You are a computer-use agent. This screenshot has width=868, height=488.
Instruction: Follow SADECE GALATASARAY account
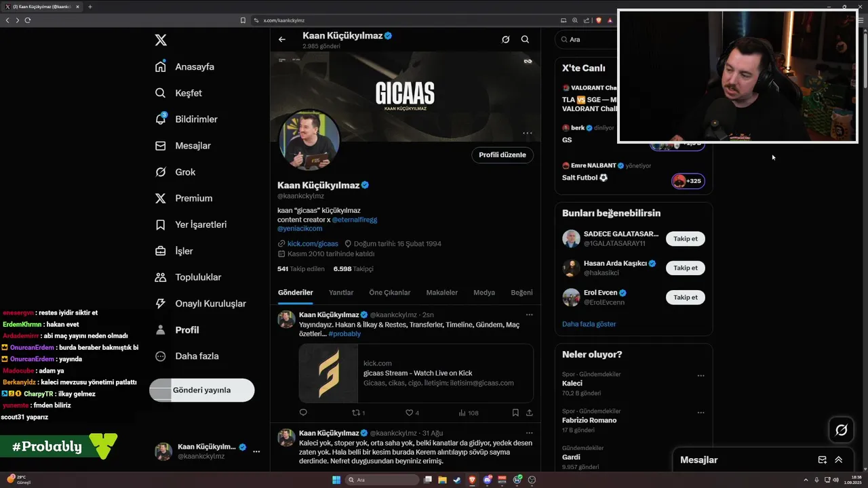coord(686,239)
